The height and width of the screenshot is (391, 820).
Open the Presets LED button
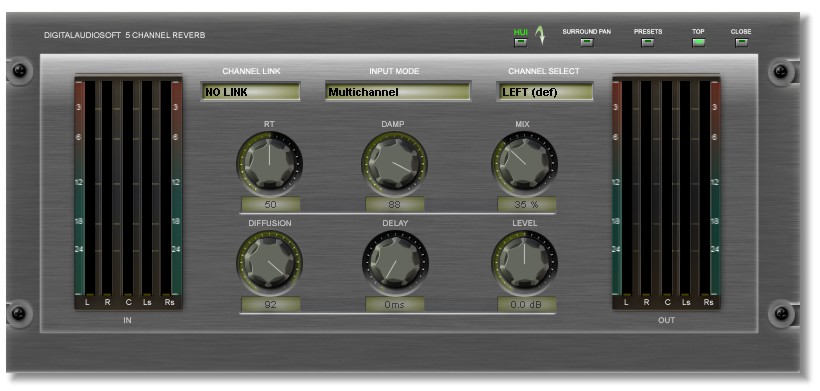(647, 42)
